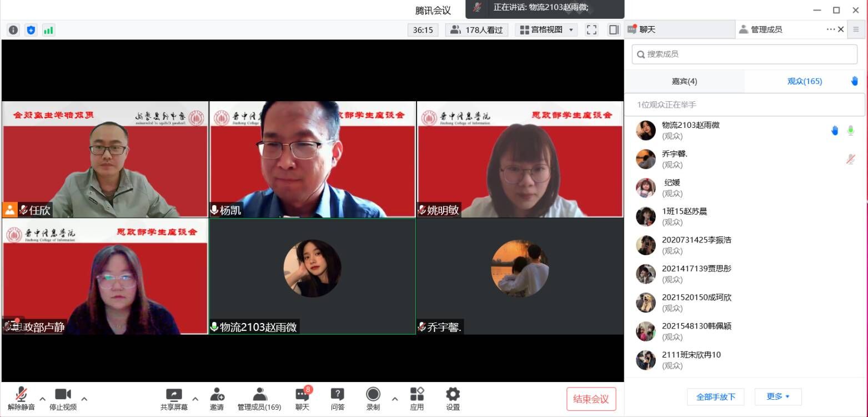The width and height of the screenshot is (868, 417).
Task: Switch to the 嘉宾(4) tab
Action: click(x=684, y=81)
